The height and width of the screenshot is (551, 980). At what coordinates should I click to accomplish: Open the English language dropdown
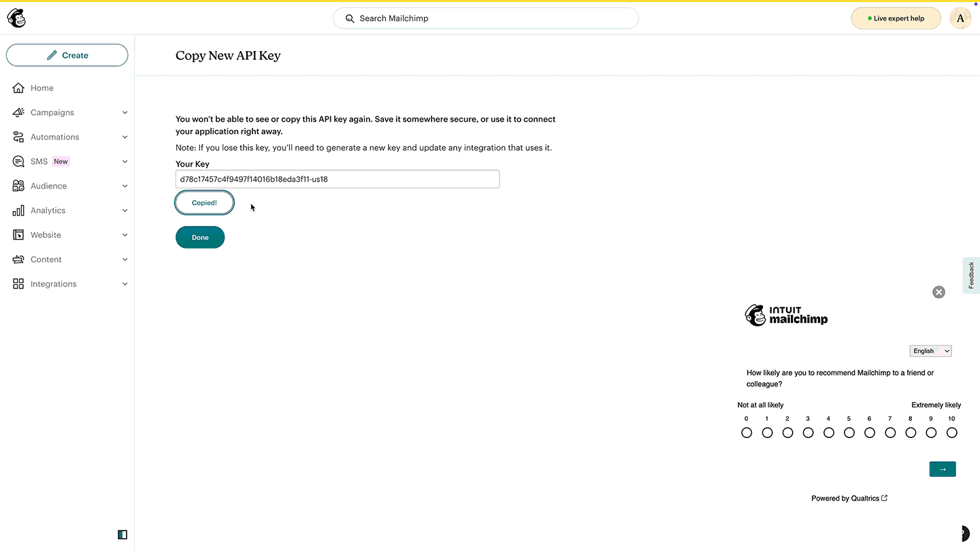click(930, 351)
